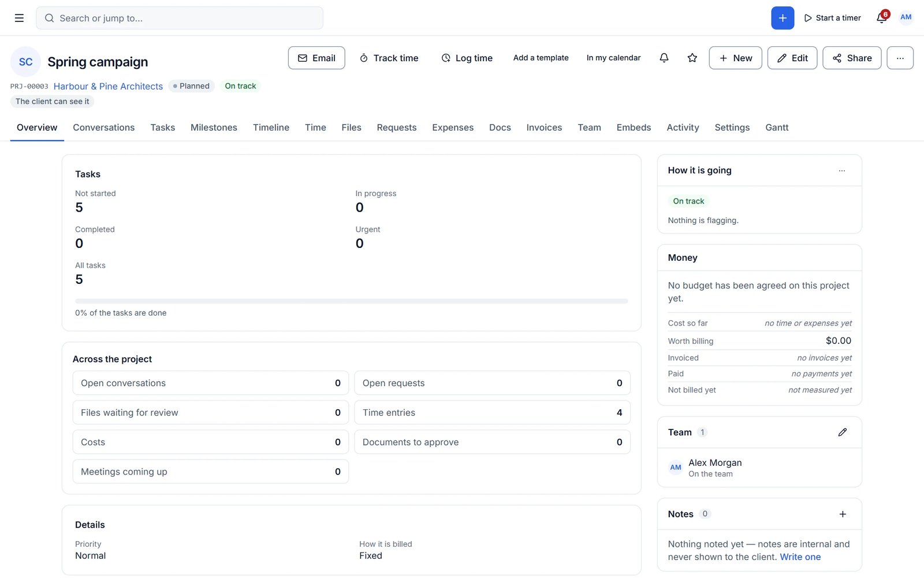Click the tasks progress bar
924x578 pixels.
tap(352, 301)
